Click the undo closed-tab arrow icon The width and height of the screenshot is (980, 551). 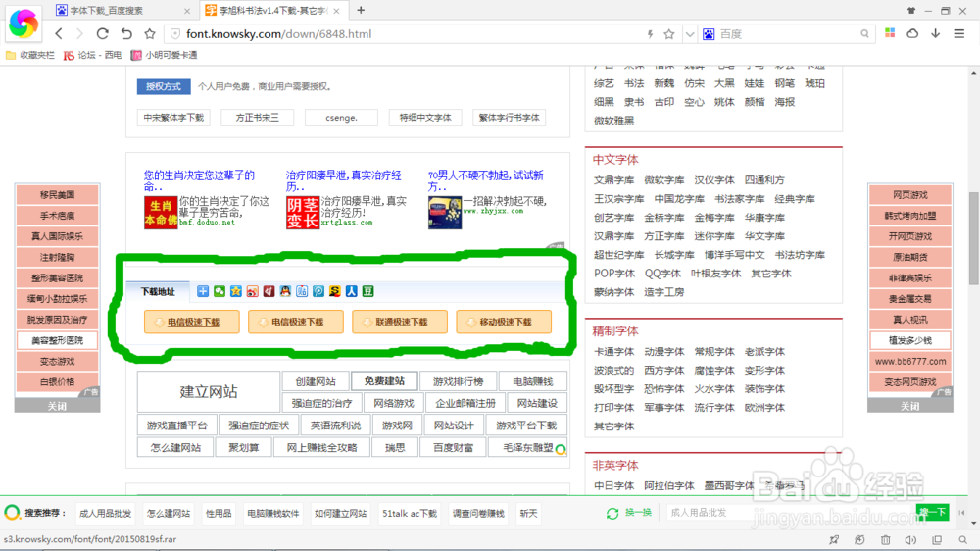126,33
